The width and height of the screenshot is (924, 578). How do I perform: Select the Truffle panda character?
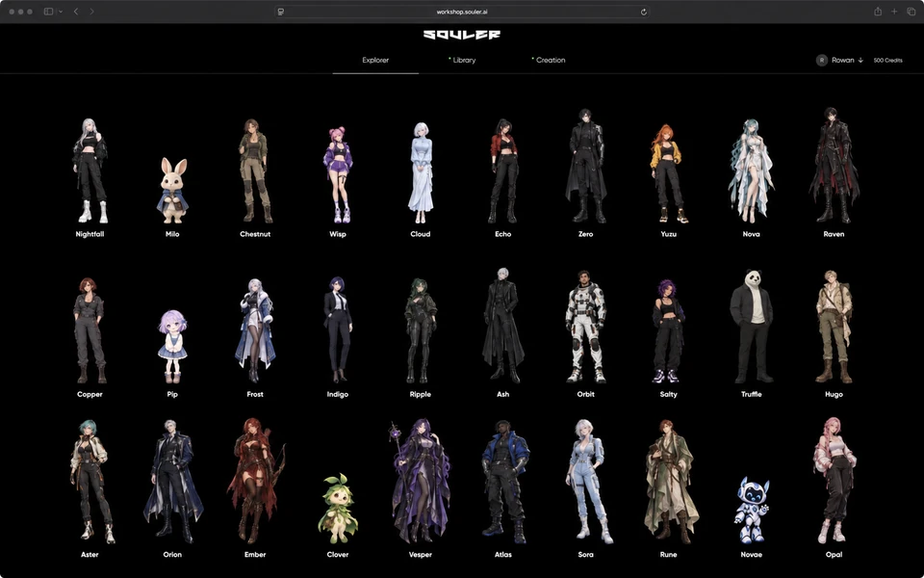coord(752,327)
